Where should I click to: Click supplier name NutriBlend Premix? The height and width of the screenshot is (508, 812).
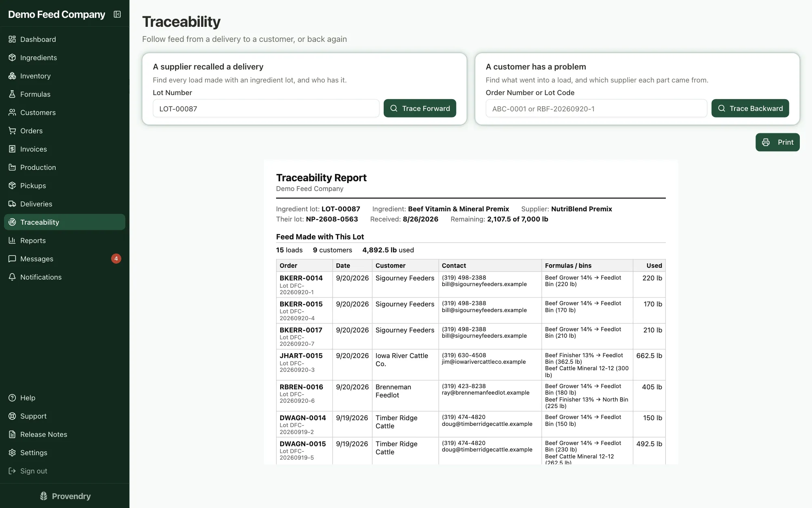tap(581, 209)
